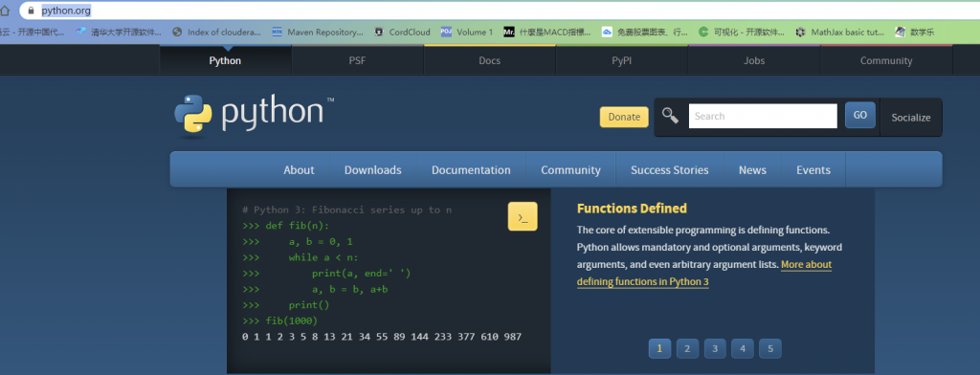The height and width of the screenshot is (375, 980).
Task: Open More about defining functions link
Action: (704, 274)
